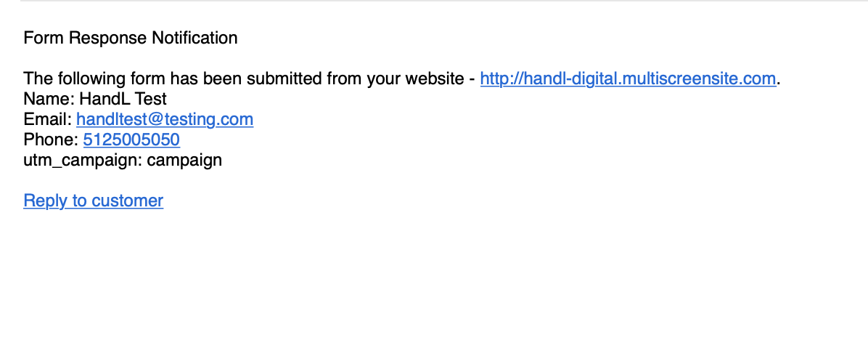This screenshot has height=343, width=868.
Task: Click the word "website" in the intro sentence
Action: [433, 78]
